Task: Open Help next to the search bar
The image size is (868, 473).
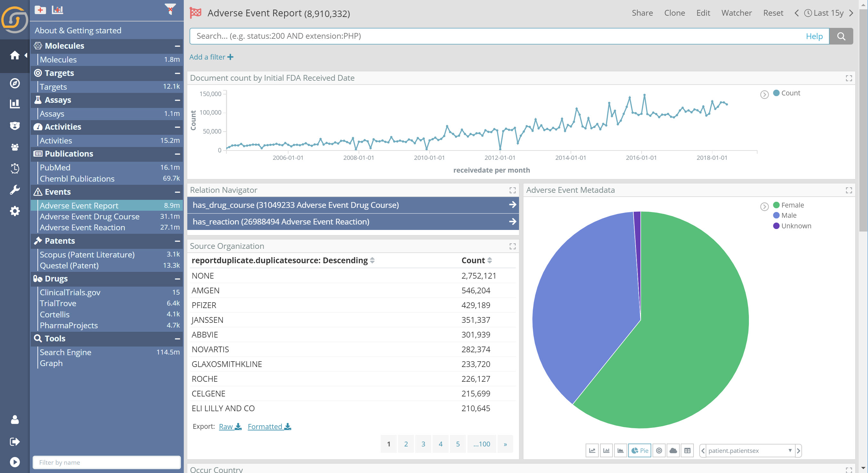Action: click(815, 36)
